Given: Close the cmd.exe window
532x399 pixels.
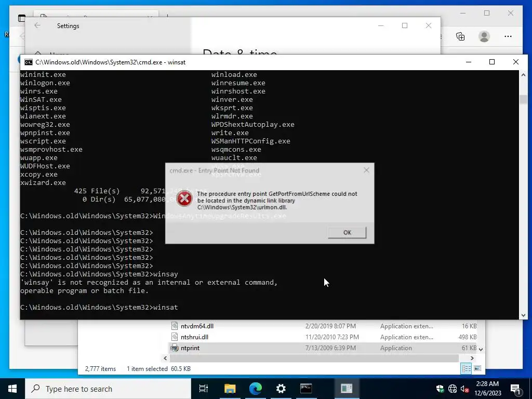Looking at the screenshot, I should [516, 62].
